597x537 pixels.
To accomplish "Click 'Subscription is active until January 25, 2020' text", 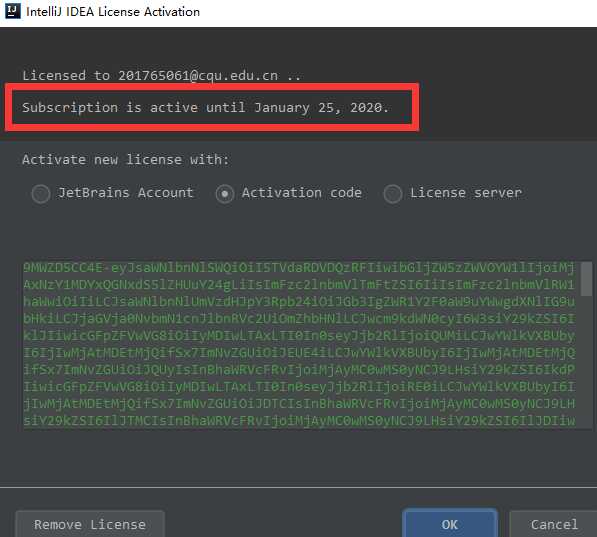I will [x=206, y=108].
